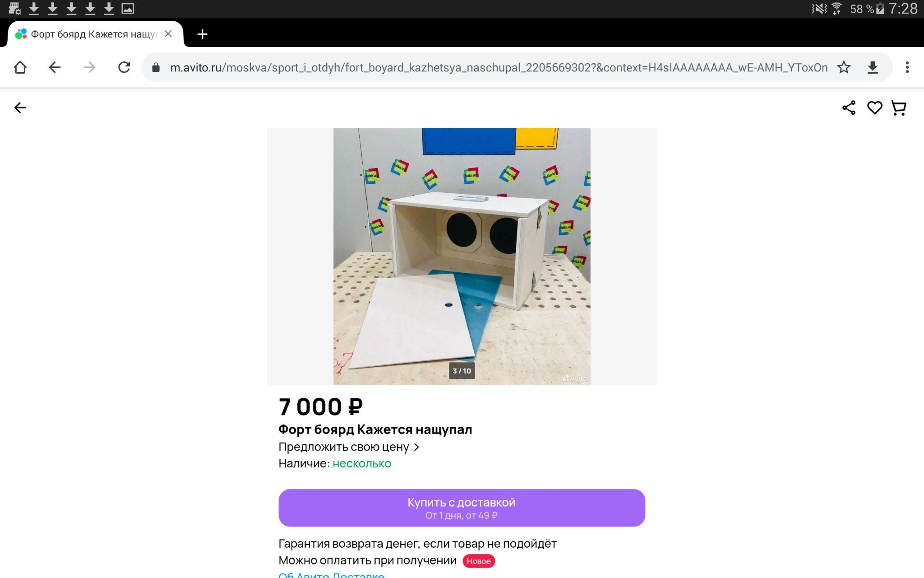The image size is (924, 578).
Task: Click Купить с доставкой button
Action: pos(462,508)
